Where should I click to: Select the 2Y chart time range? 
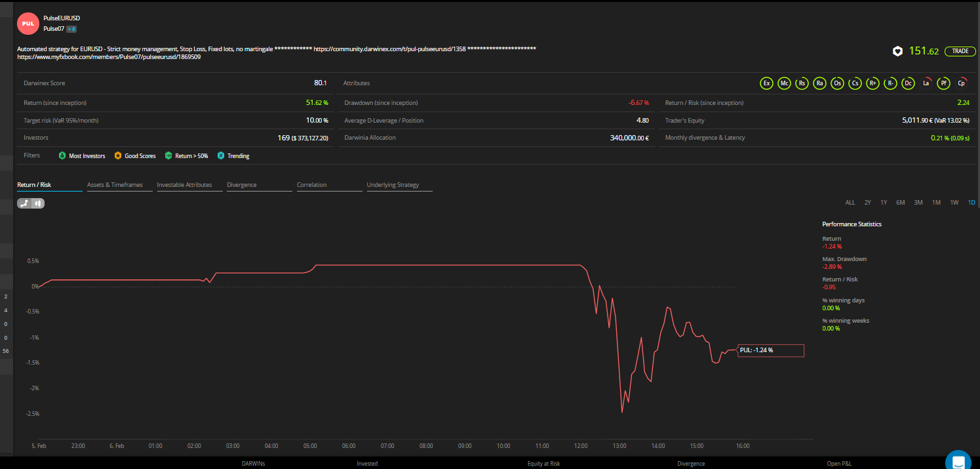point(868,203)
